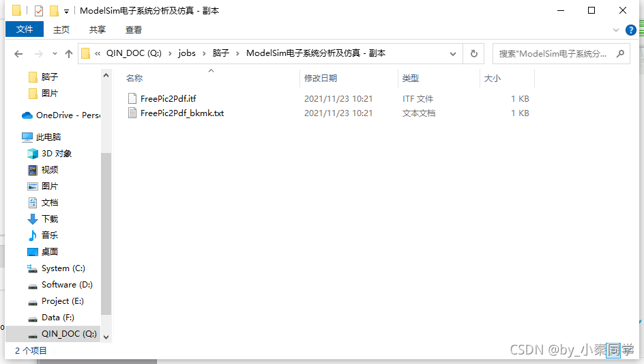Refresh the current folder view
This screenshot has height=364, width=644.
[x=473, y=53]
